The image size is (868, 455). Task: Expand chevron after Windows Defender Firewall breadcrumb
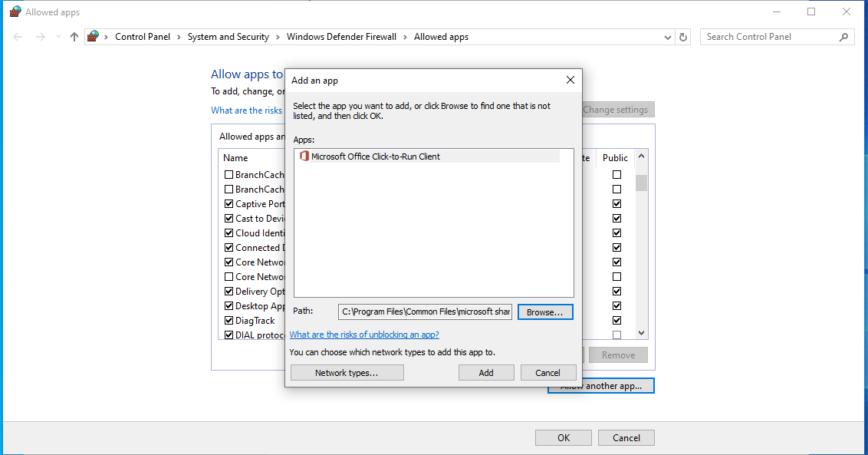tap(405, 37)
